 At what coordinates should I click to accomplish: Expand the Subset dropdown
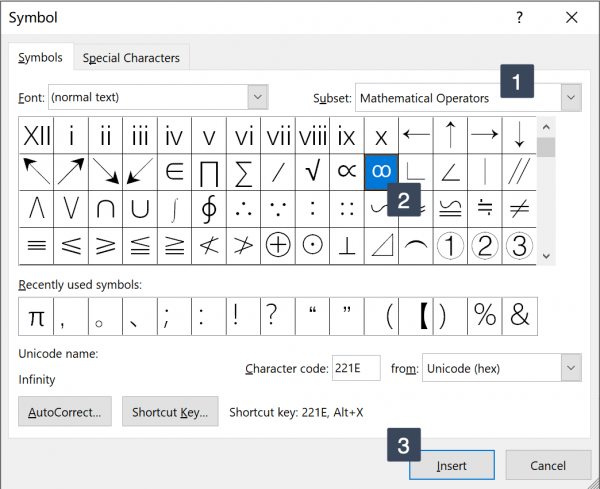click(571, 98)
